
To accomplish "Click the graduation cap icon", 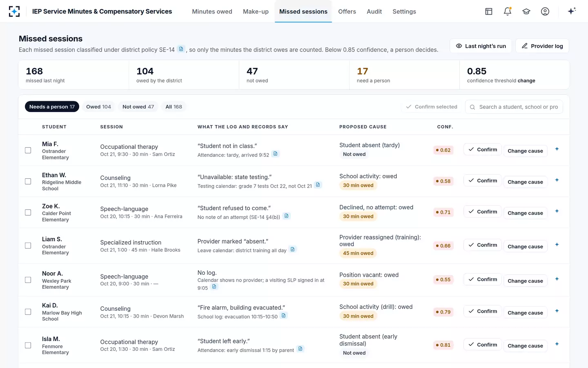I will [x=526, y=11].
